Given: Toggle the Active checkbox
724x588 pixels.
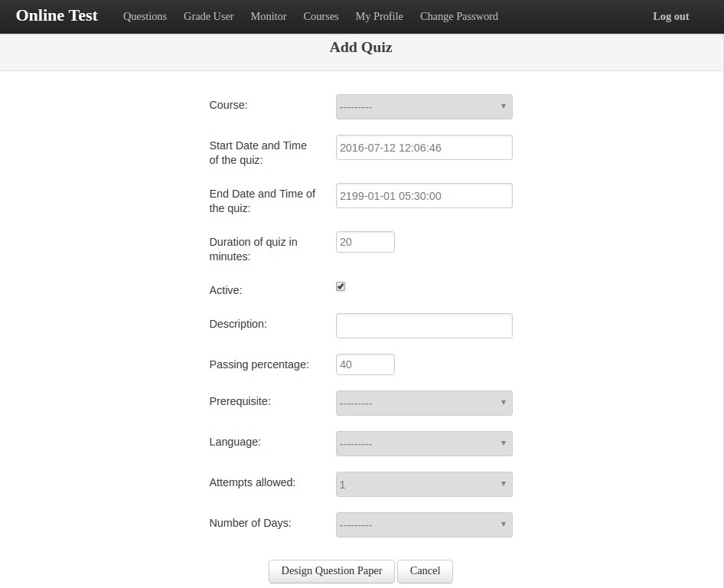Looking at the screenshot, I should click(341, 286).
